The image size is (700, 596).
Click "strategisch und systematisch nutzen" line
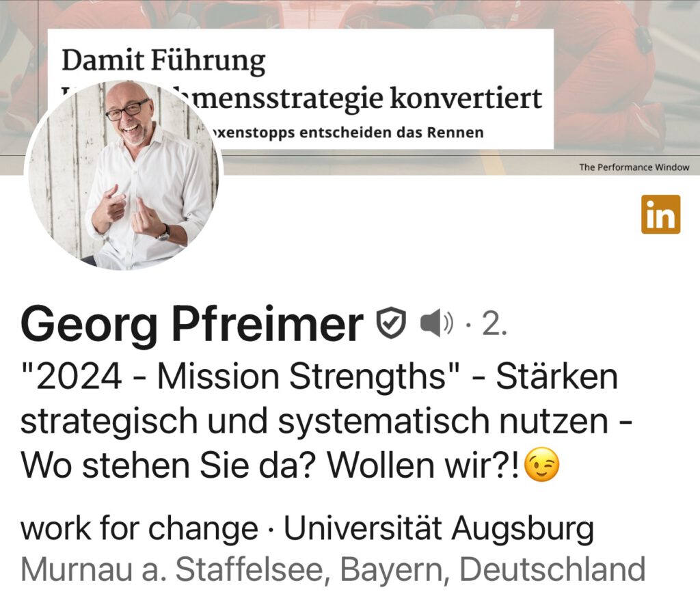(x=314, y=421)
